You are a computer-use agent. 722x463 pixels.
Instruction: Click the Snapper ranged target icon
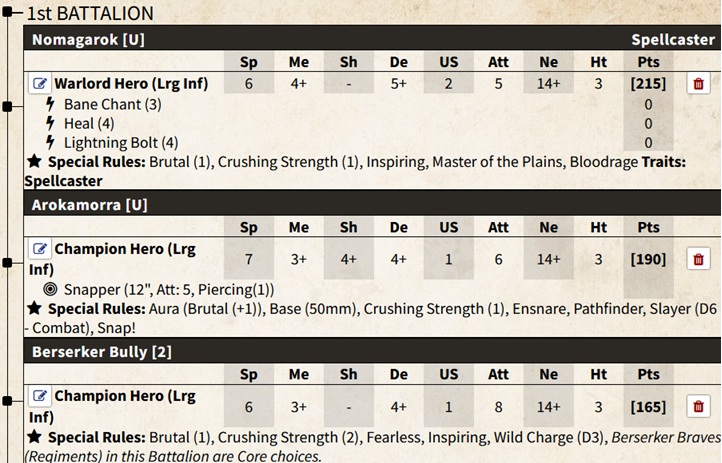[x=50, y=289]
